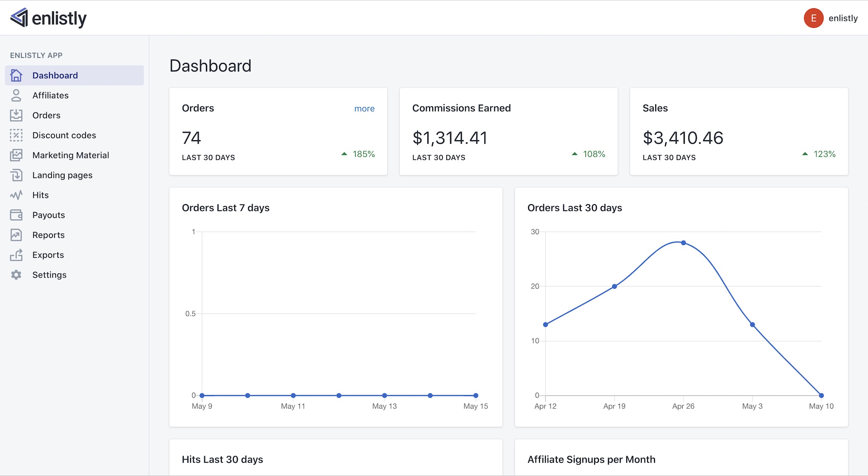This screenshot has width=868, height=476.
Task: Click the Reports chart icon
Action: (16, 235)
